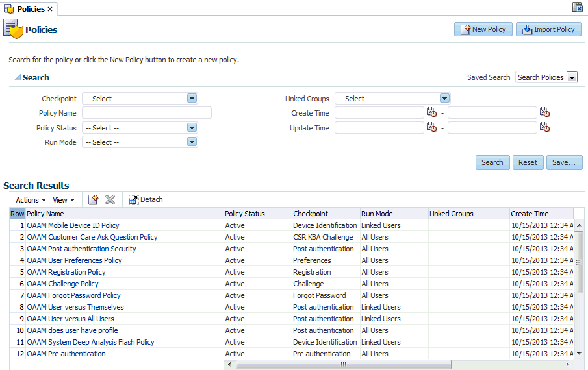Open the Policy Status dropdown
Screen dimensions: 588x370
click(192, 128)
